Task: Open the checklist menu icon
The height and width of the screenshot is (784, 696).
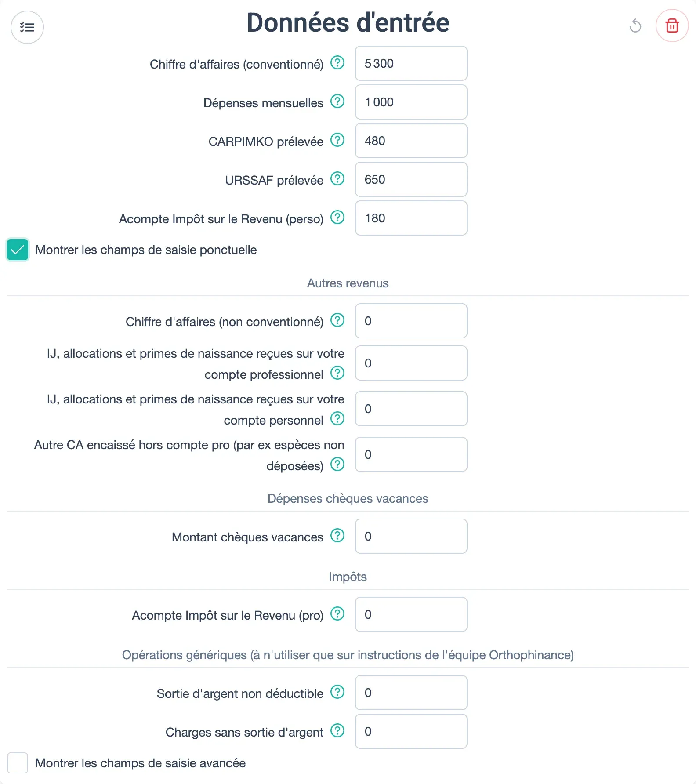Action: coord(27,27)
